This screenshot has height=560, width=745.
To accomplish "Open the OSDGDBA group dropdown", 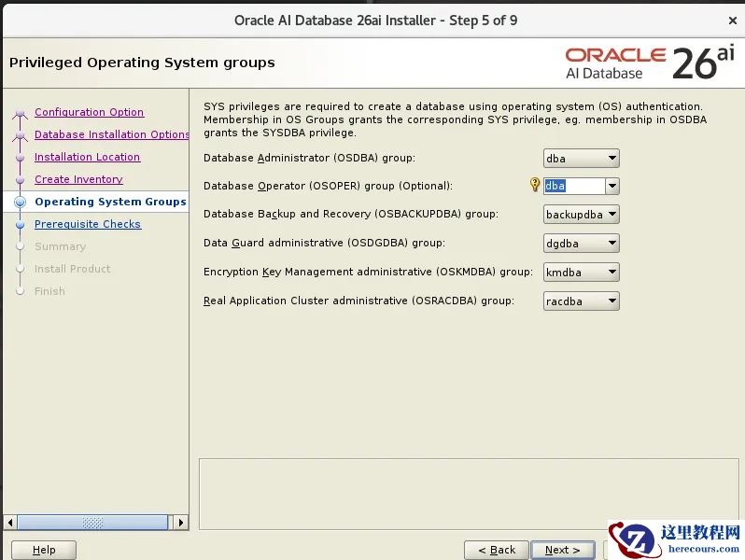I will click(x=581, y=244).
